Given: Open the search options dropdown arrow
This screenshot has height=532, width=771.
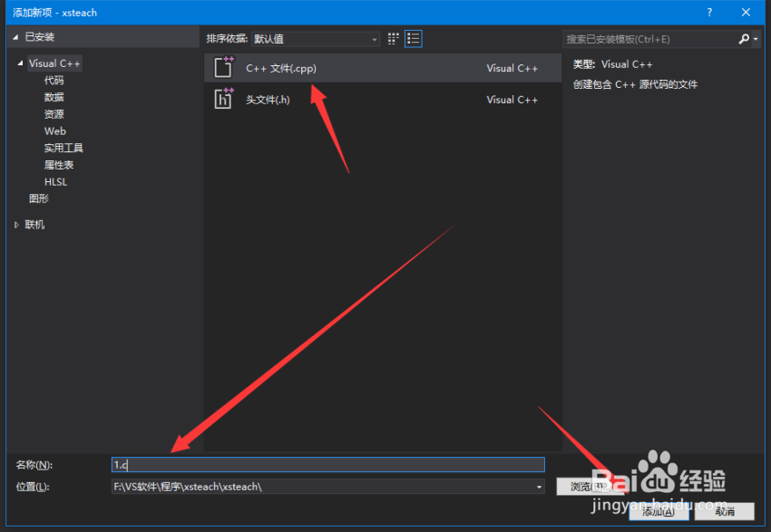Looking at the screenshot, I should coord(756,39).
